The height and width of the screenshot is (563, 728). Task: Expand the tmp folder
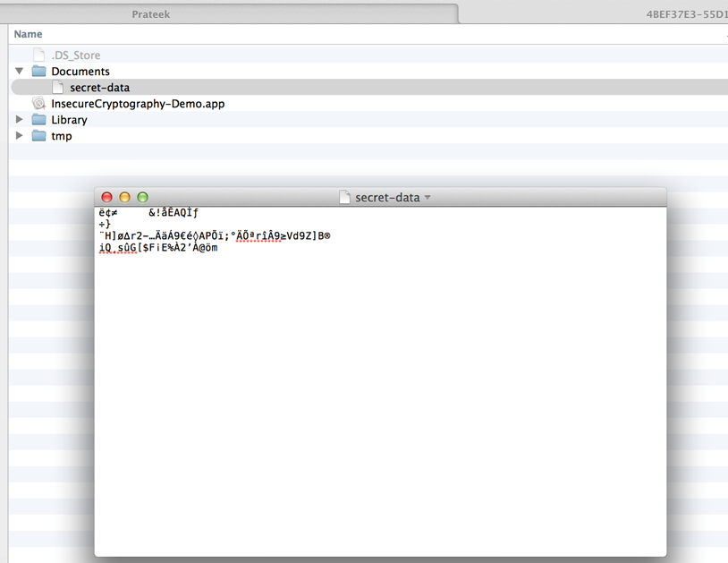click(x=20, y=136)
